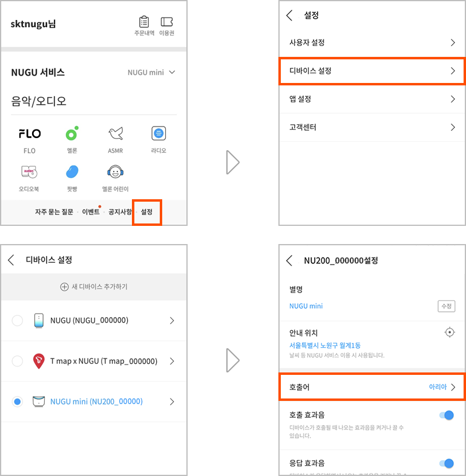466x476 pixels.
Task: Select the 앱 설정 menu row
Action: pyautogui.click(x=372, y=99)
